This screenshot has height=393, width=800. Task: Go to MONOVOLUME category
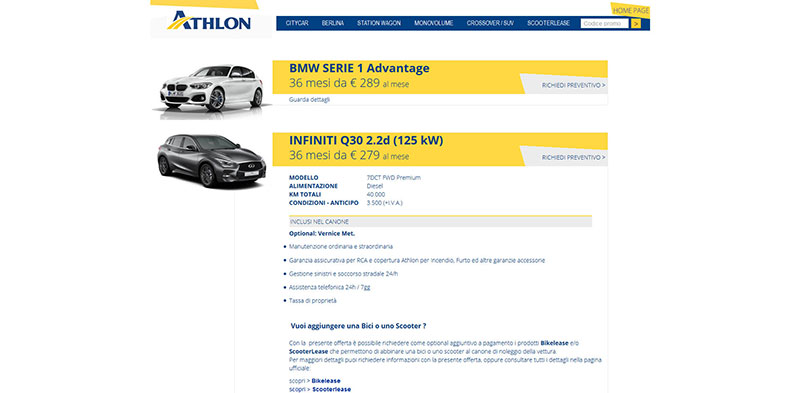pyautogui.click(x=434, y=23)
